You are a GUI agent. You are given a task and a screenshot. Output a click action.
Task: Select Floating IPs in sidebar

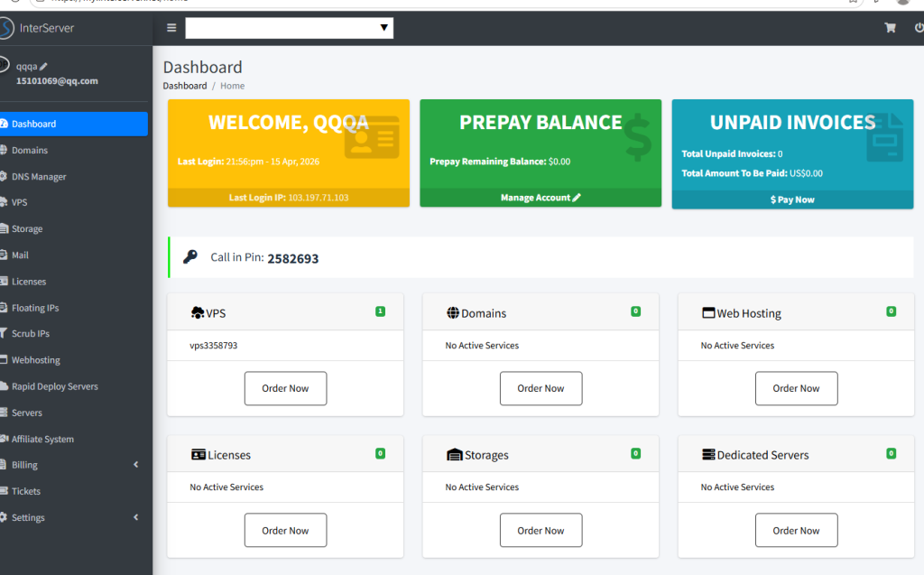35,308
